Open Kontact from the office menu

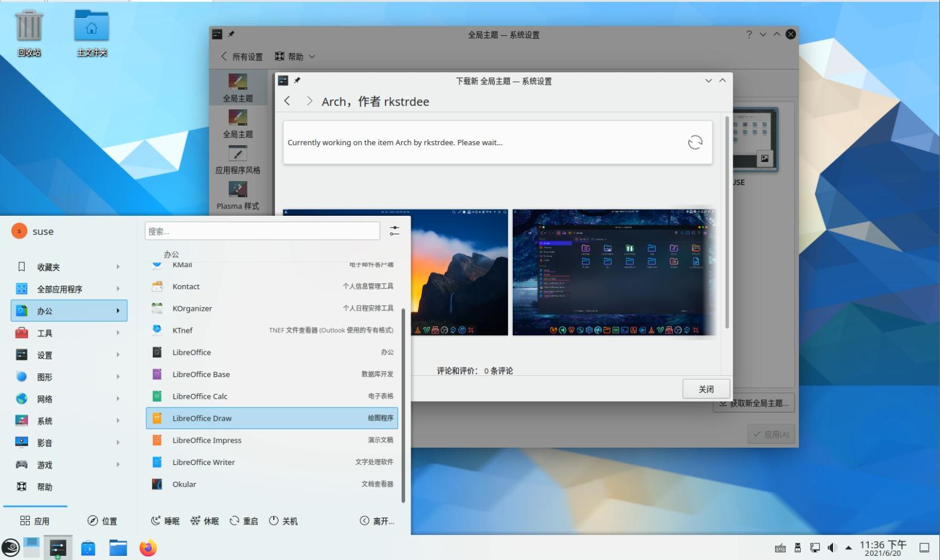272,286
